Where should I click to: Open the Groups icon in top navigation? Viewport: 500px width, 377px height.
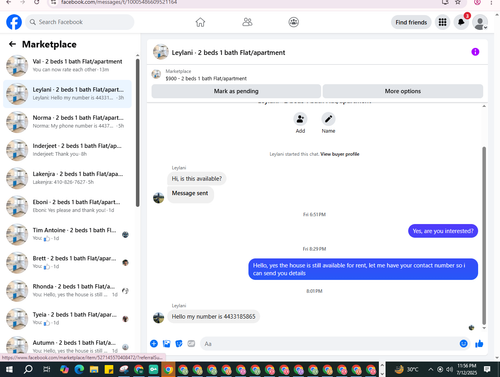[293, 22]
